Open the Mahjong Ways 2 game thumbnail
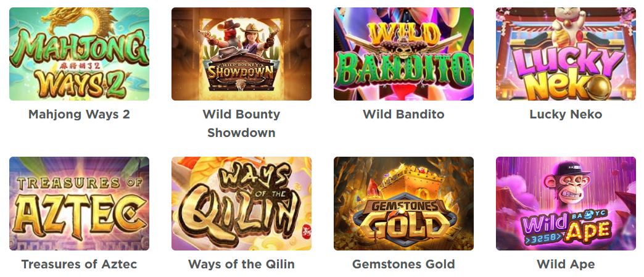The height and width of the screenshot is (277, 644). 80,54
